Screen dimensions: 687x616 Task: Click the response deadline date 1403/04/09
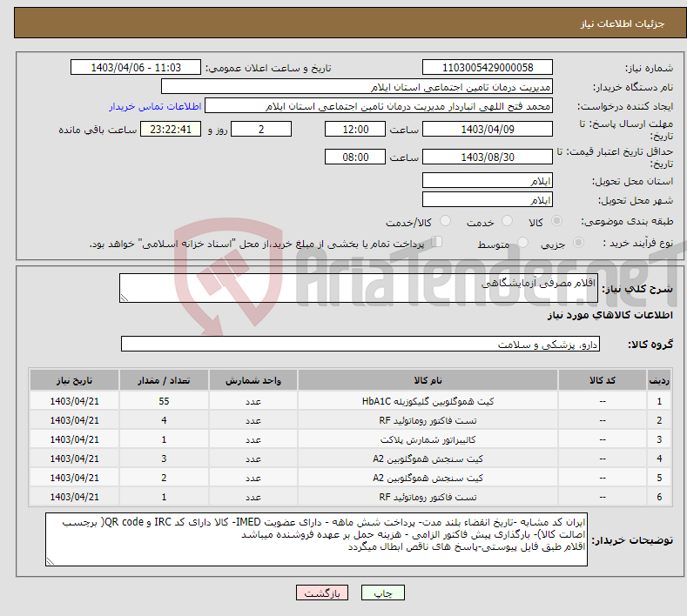coord(488,129)
